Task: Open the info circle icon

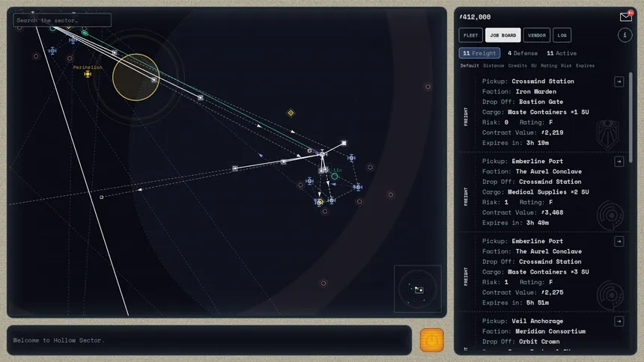Action: 625,35
